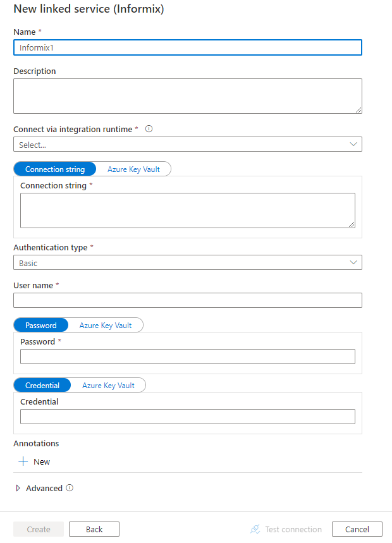Select the Connection string tab

[x=54, y=169]
